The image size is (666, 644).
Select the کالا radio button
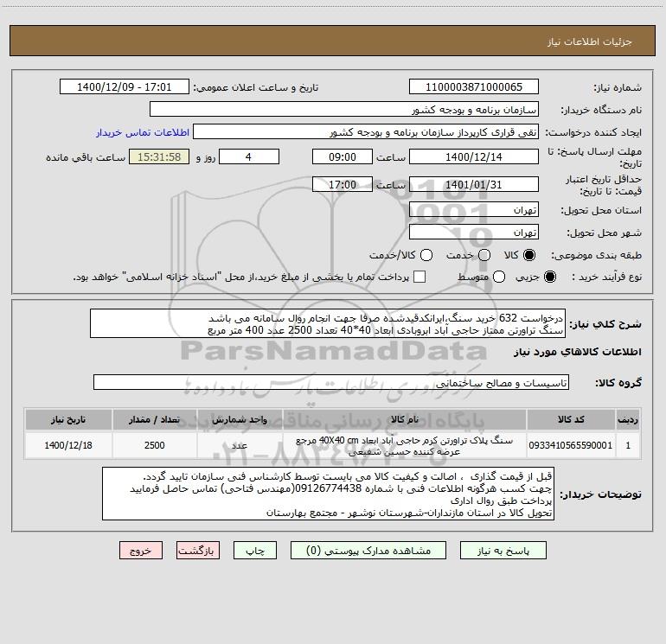coord(529,255)
